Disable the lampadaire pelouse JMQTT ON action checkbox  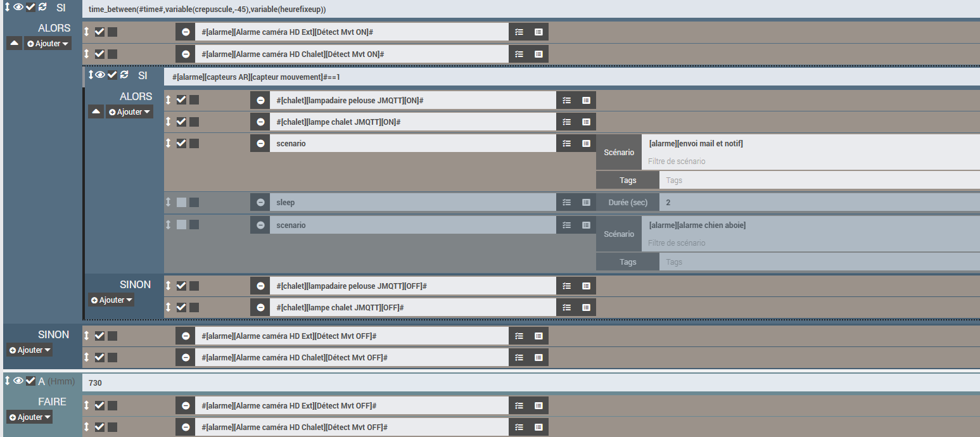pos(181,100)
